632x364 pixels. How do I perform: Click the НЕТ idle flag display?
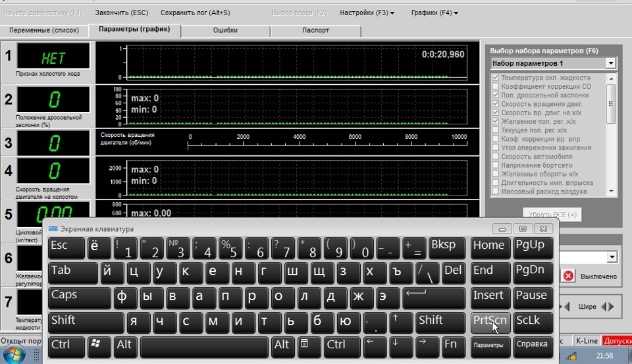[53, 56]
